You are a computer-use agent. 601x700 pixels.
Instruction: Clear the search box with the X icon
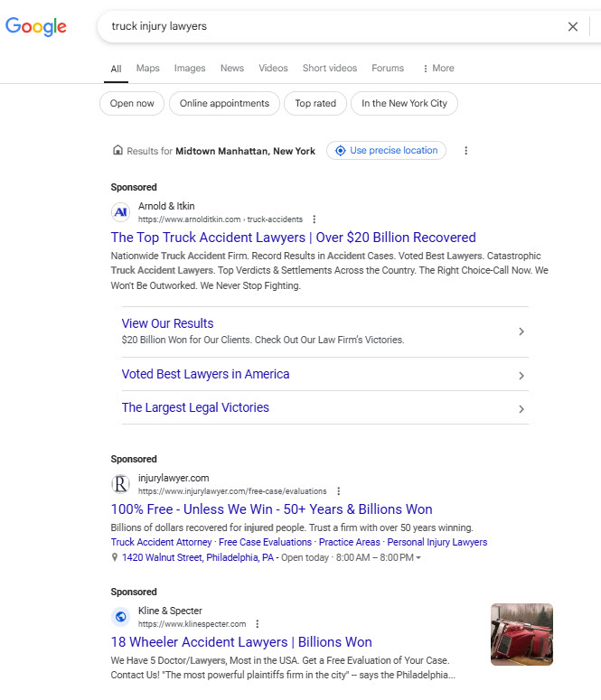[572, 27]
